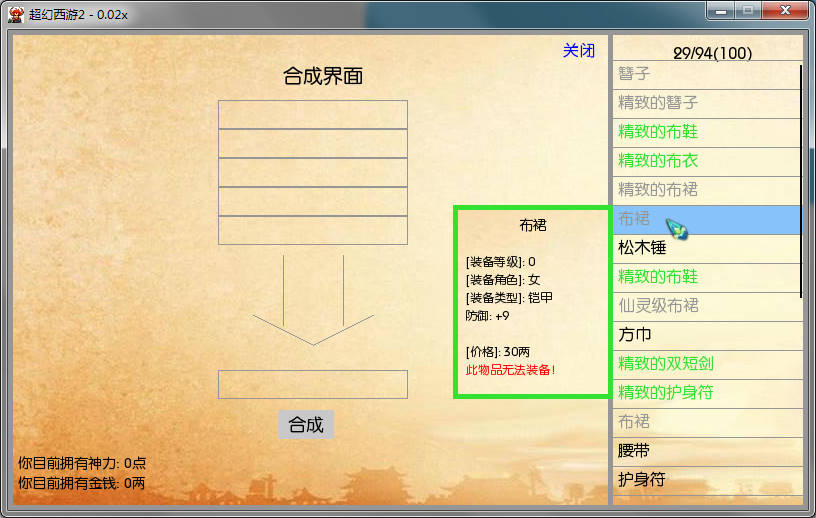
Task: Click the 关闭 link
Action: tap(579, 50)
